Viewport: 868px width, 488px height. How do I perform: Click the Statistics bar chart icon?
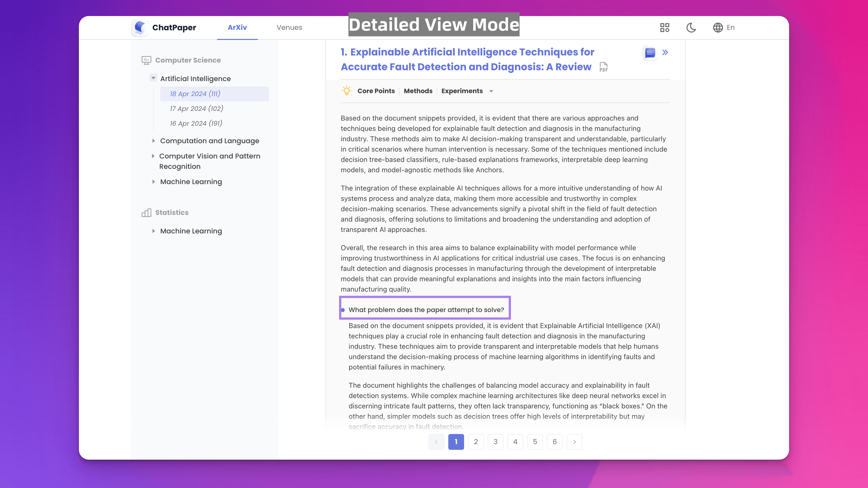(x=146, y=212)
